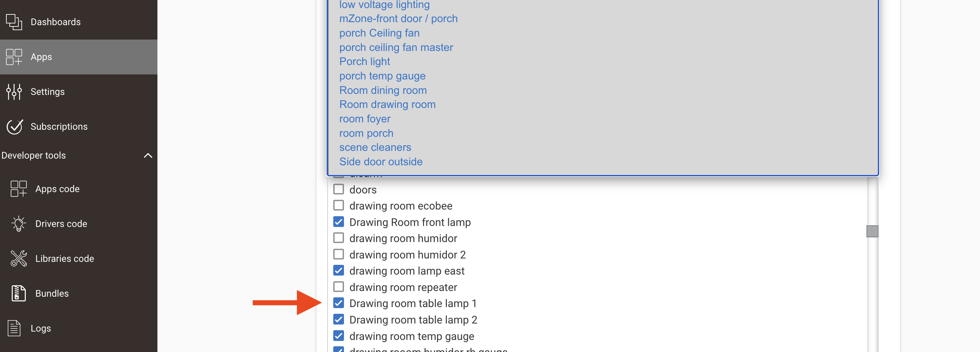Screen dimensions: 980x352
Task: Click the Drivers code lightbulb icon
Action: tap(19, 224)
